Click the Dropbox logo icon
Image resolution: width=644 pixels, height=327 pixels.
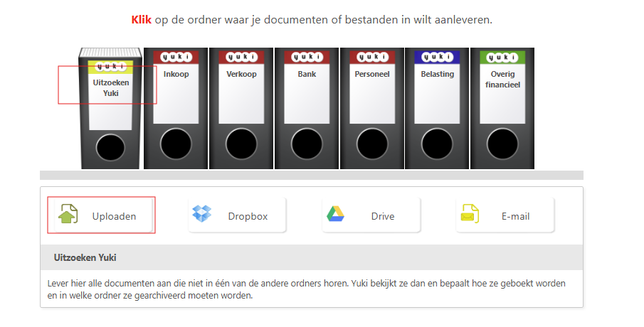coord(203,213)
